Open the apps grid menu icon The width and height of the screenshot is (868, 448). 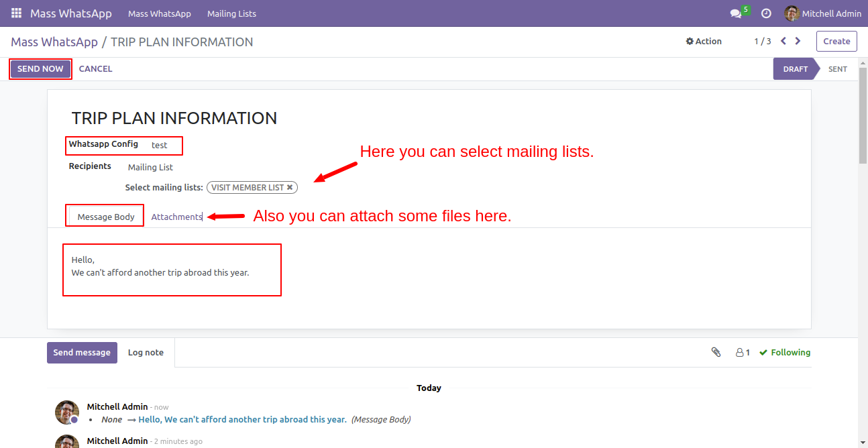point(16,13)
